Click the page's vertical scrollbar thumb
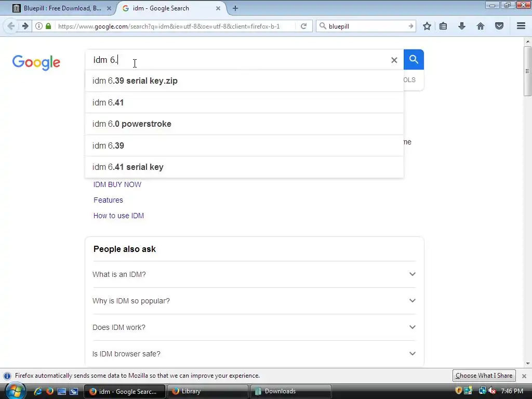 pos(527,71)
